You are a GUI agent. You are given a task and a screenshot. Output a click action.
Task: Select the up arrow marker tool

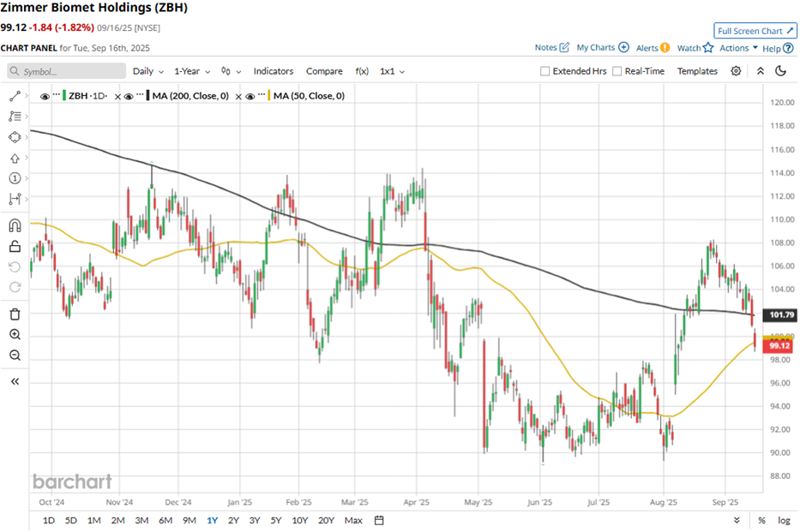pos(15,158)
